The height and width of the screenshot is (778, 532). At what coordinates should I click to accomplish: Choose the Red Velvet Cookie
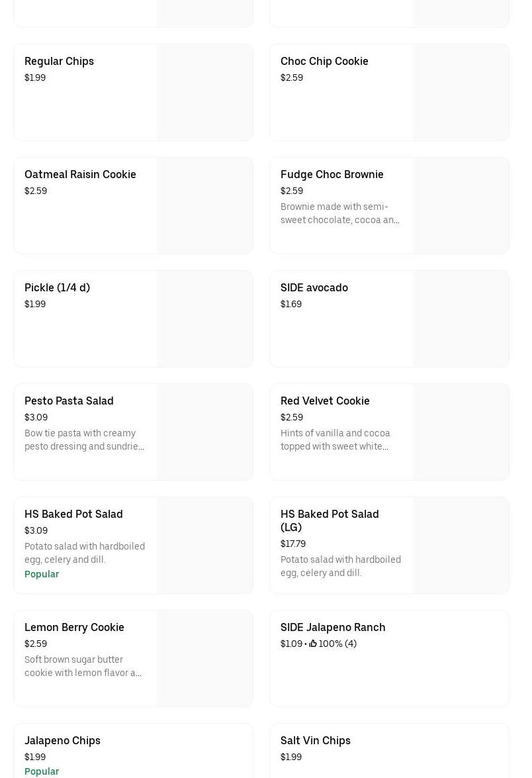click(x=325, y=401)
